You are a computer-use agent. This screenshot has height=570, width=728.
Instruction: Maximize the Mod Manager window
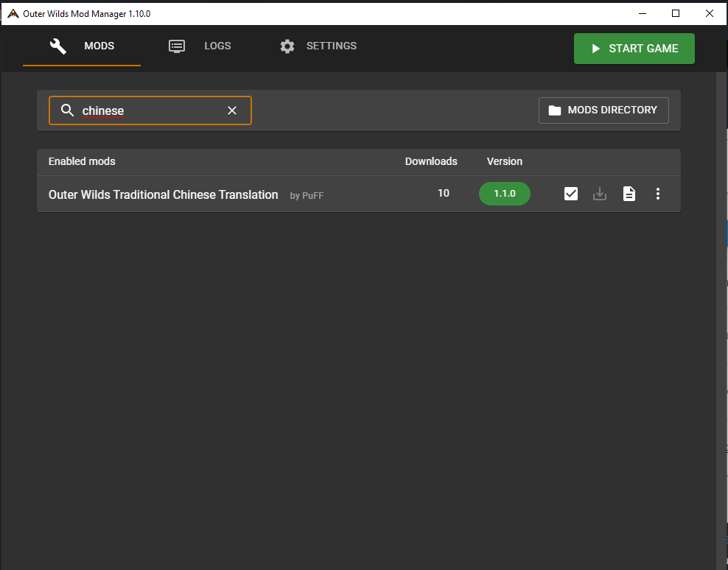[x=676, y=13]
